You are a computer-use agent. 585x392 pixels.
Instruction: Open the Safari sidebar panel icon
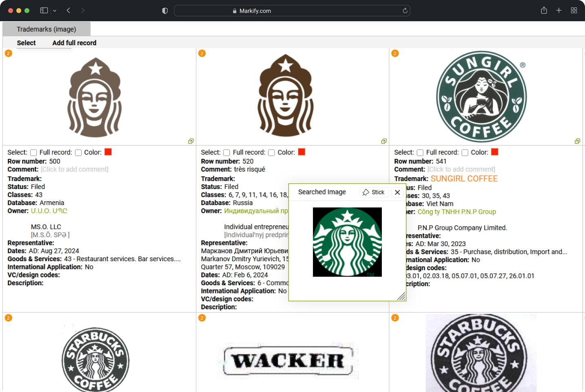(x=44, y=11)
